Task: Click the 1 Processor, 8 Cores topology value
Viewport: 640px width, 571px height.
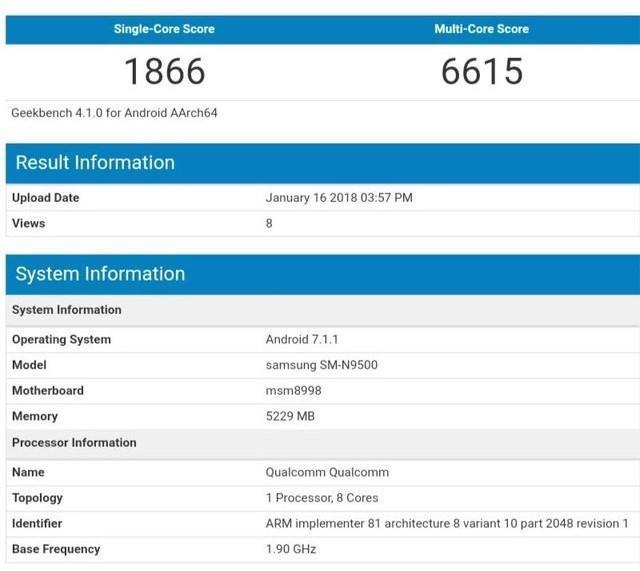Action: click(322, 498)
